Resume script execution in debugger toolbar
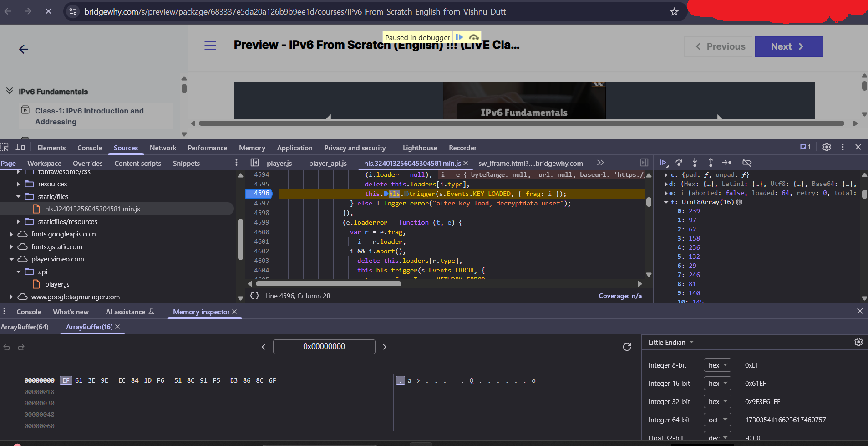Viewport: 868px width, 446px height. pyautogui.click(x=663, y=163)
